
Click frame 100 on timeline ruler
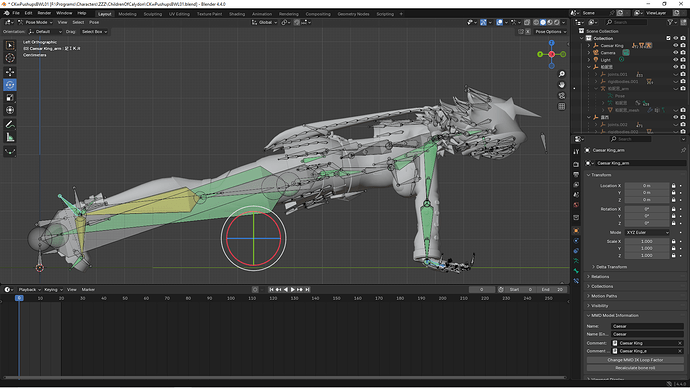click(231, 298)
